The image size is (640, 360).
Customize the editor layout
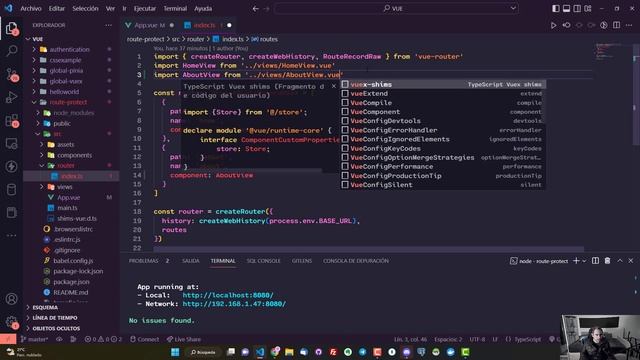(x=588, y=8)
